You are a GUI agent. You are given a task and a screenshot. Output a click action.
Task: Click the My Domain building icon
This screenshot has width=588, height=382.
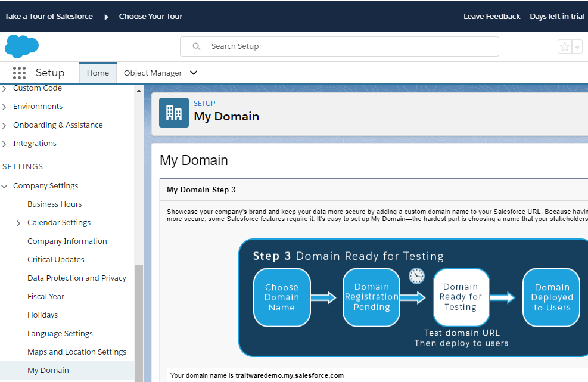(x=173, y=113)
